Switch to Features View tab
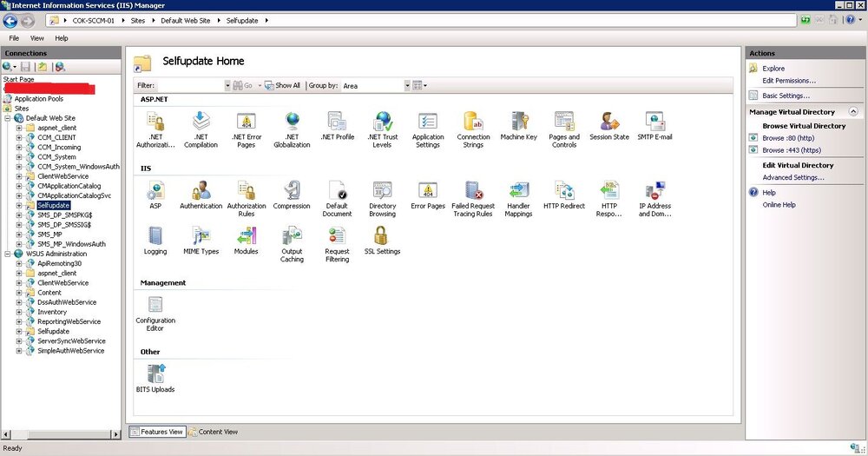This screenshot has height=456, width=868. point(157,432)
